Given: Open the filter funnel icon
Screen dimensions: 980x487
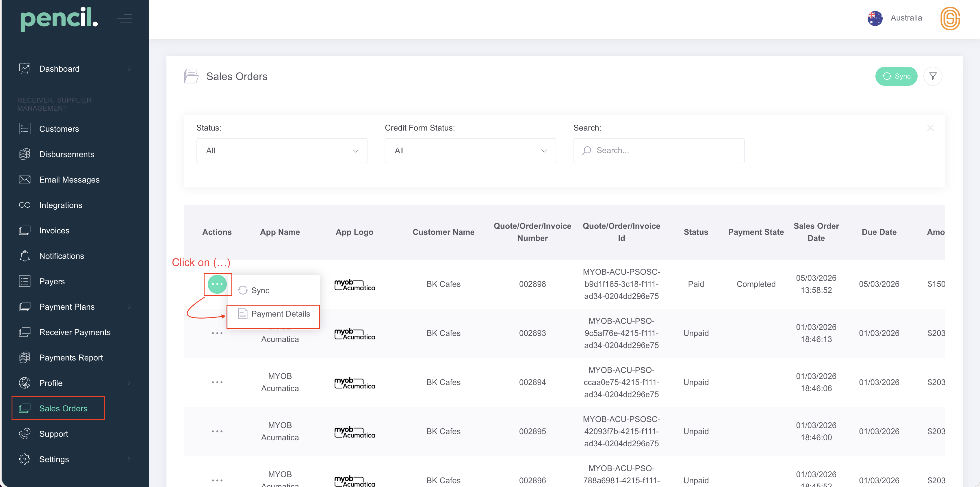Looking at the screenshot, I should click(x=933, y=76).
